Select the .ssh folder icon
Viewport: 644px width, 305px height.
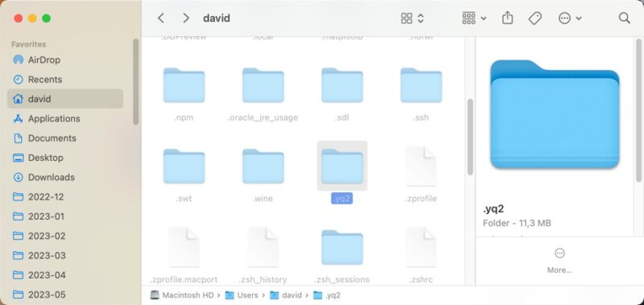421,85
